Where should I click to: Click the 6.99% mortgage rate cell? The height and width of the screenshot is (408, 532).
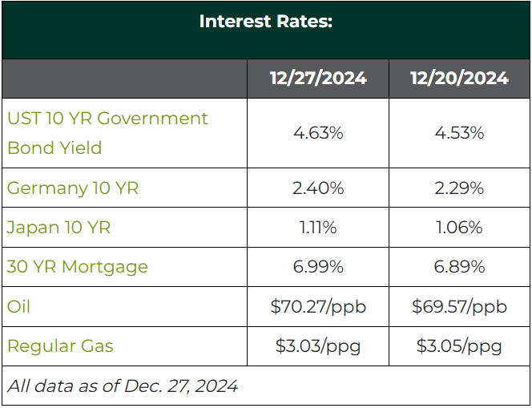[x=318, y=267]
